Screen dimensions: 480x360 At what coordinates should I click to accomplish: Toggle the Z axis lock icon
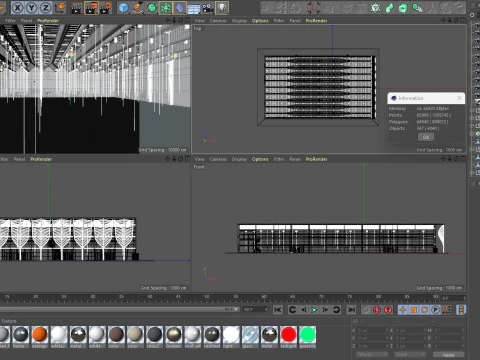coord(45,8)
